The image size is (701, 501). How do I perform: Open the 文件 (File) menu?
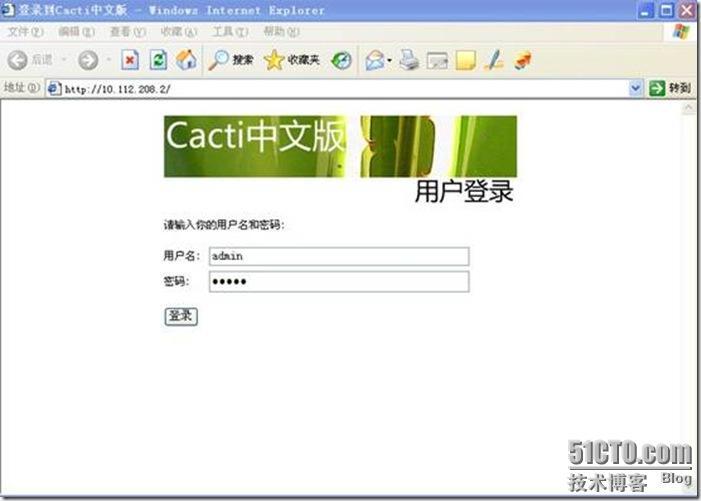pos(26,32)
